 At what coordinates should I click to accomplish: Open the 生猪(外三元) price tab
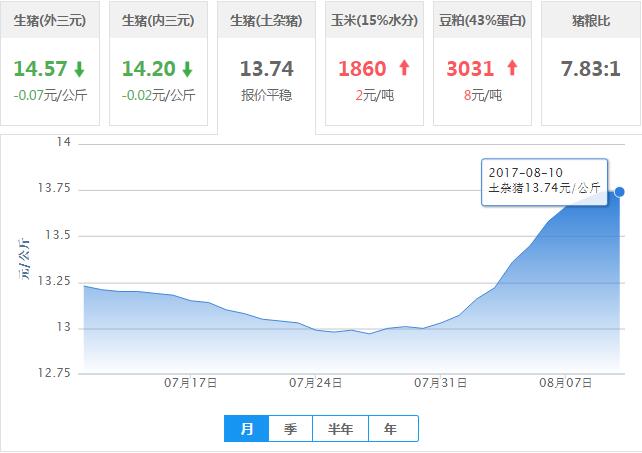(50, 20)
